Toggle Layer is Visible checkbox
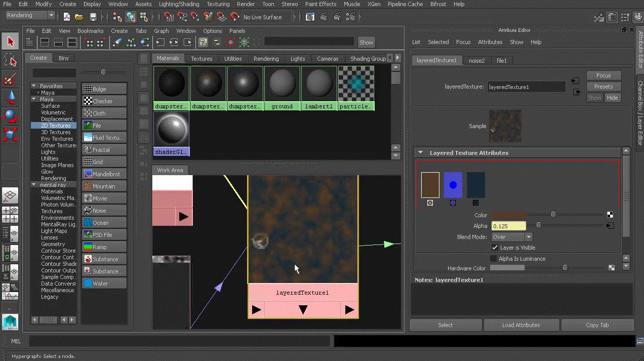The height and width of the screenshot is (361, 644). coord(495,248)
